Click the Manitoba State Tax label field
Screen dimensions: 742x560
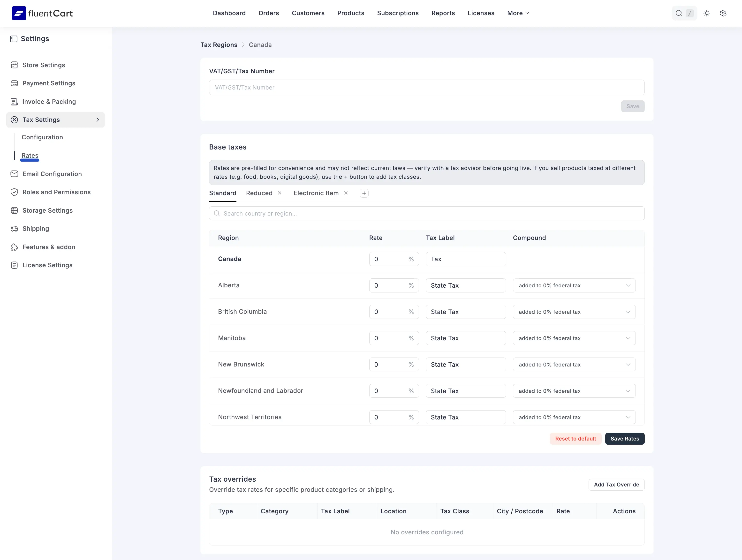[466, 338]
